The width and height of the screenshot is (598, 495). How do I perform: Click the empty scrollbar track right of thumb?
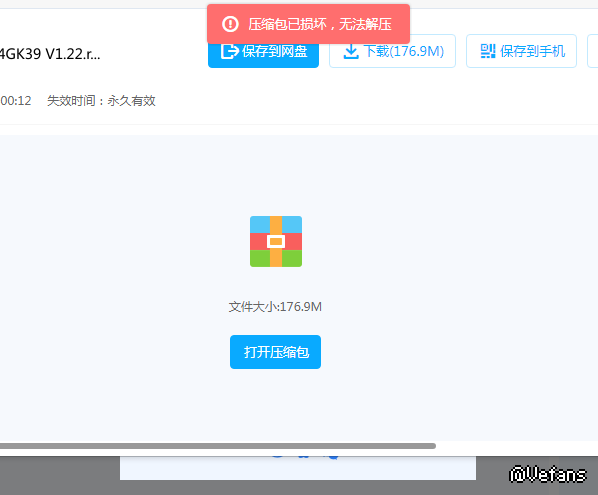click(x=517, y=446)
